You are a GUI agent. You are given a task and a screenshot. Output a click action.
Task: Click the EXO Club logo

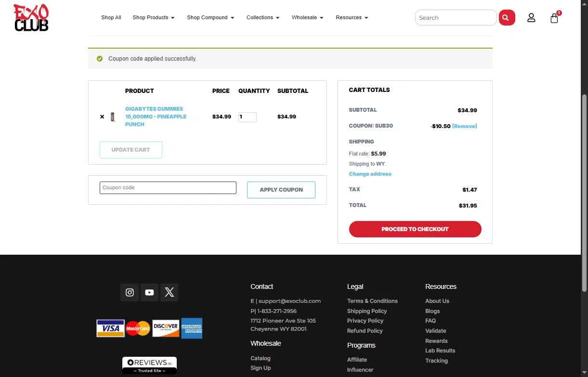pos(31,17)
